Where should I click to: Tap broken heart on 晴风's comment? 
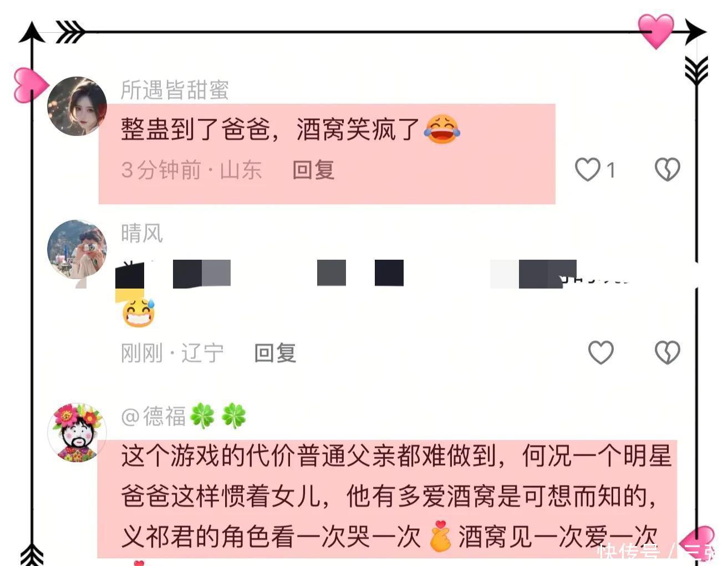[x=667, y=352]
